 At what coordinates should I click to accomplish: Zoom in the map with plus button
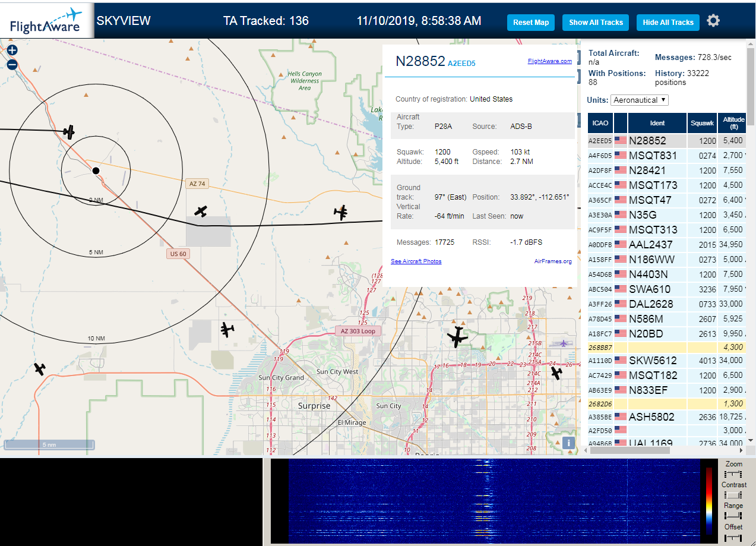pos(12,51)
